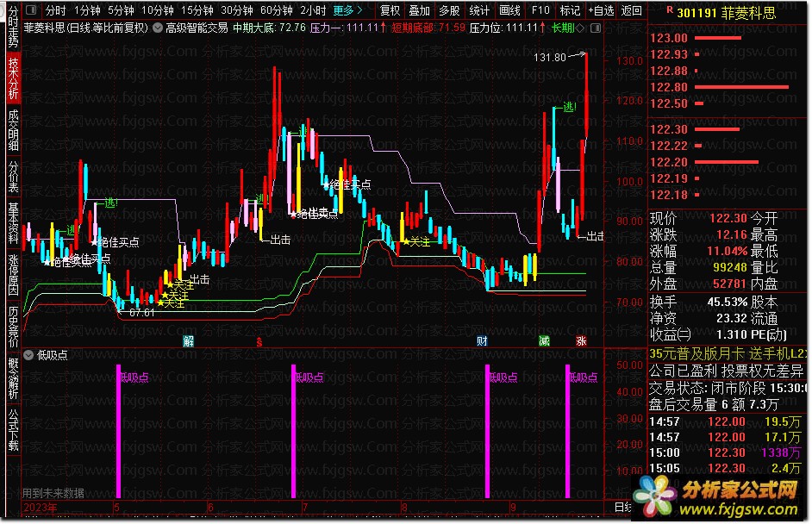Click the 2023年 timeline label
812x524 pixels.
click(41, 508)
